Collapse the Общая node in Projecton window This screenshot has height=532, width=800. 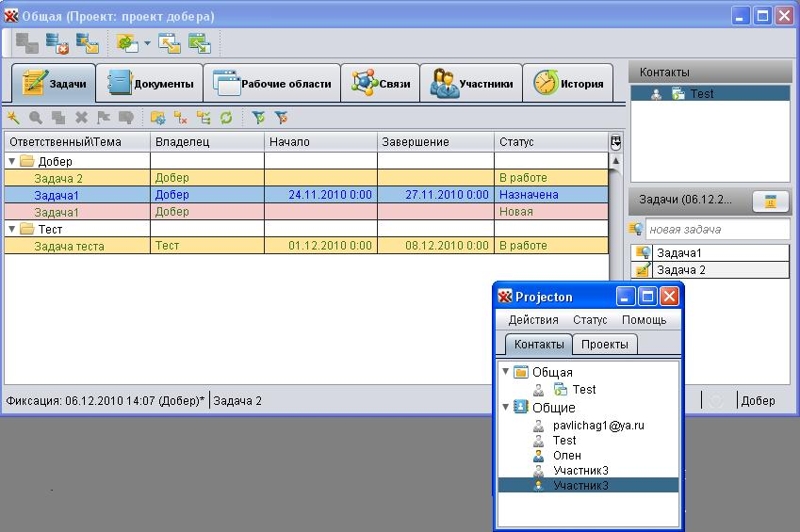(x=506, y=371)
